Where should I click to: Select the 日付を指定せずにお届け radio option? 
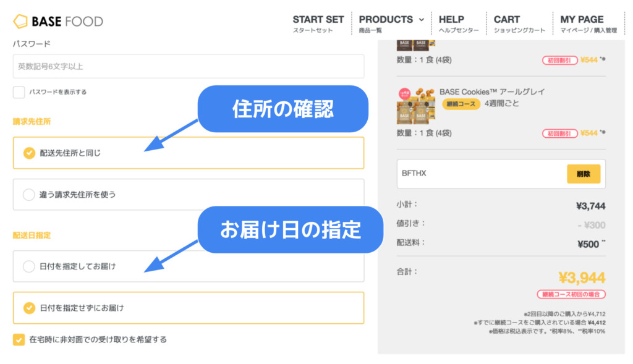tap(189, 308)
